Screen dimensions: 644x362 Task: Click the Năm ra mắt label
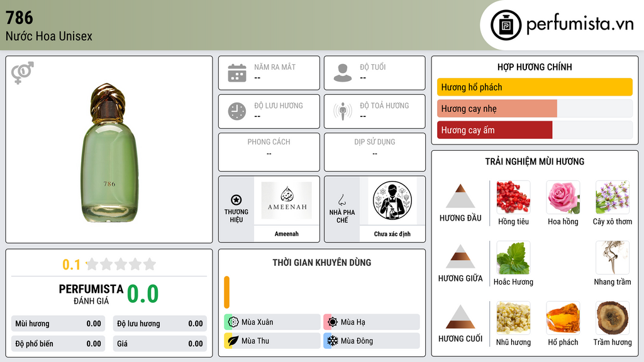[x=275, y=67]
